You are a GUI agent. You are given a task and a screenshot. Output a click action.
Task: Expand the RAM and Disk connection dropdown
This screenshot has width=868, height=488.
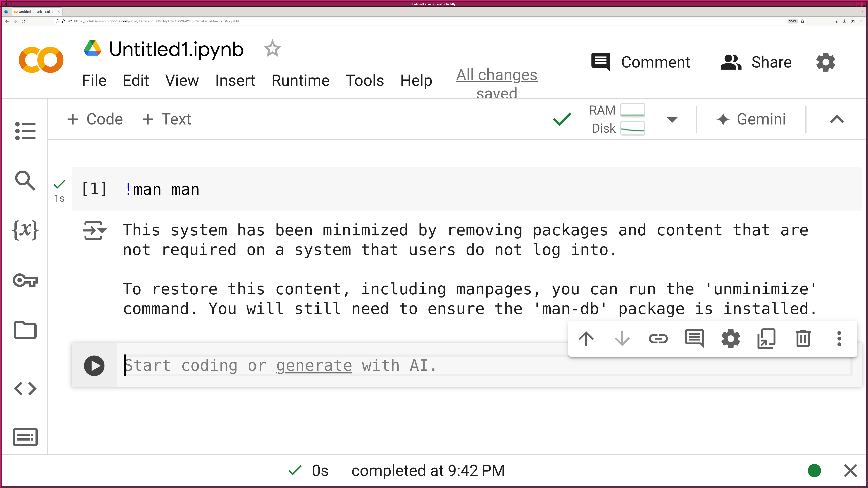[x=672, y=120]
